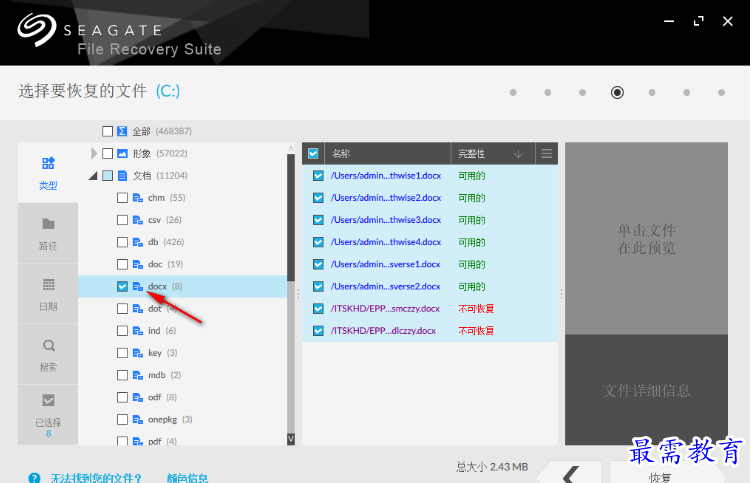751x483 pixels.
Task: Click the 文档 document category icon
Action: click(122, 175)
